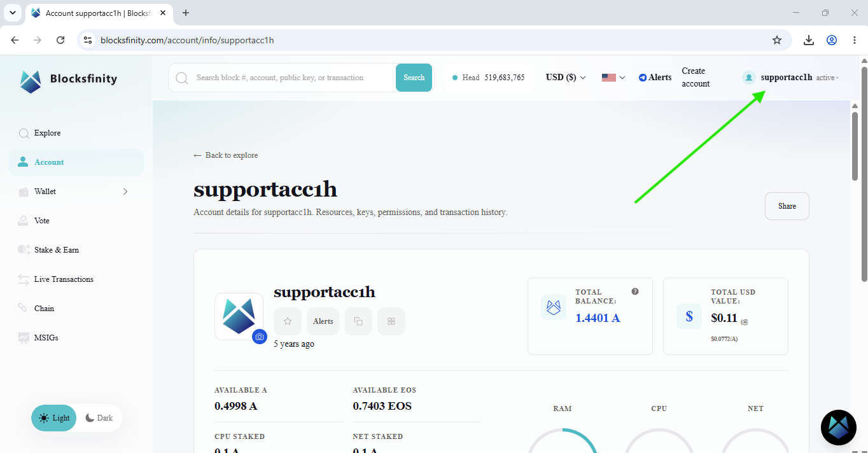Click the address bar URL
This screenshot has width=868, height=453.
tap(187, 40)
